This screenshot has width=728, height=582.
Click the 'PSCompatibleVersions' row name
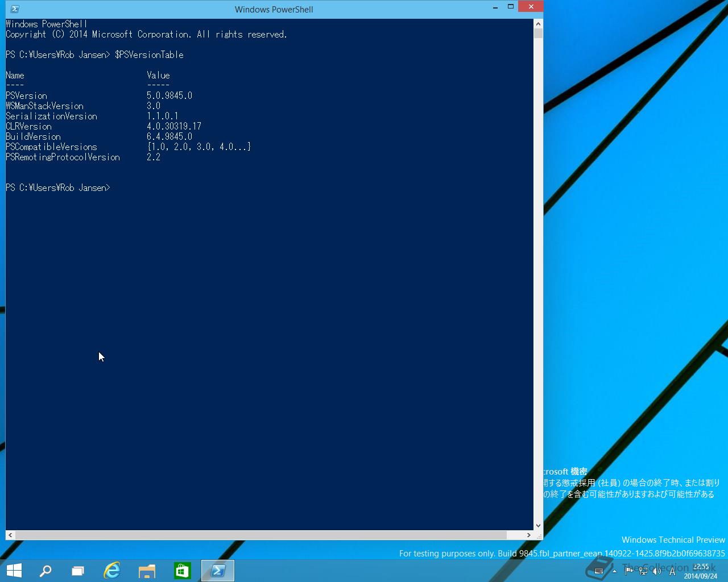pos(51,147)
